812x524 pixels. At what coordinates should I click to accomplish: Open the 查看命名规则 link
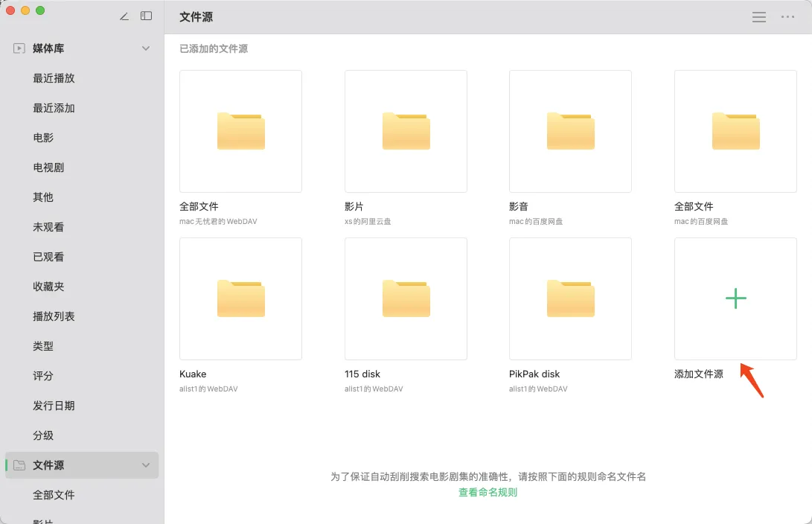click(487, 492)
